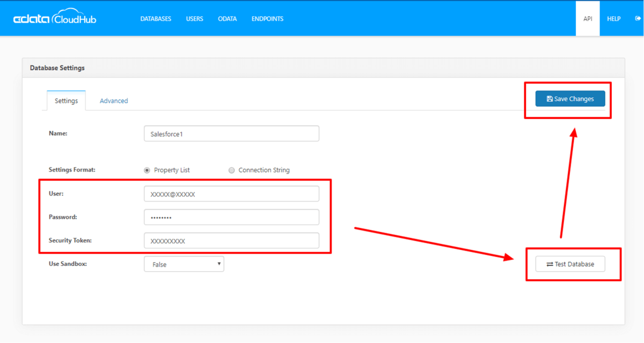Viewport: 644px width, 343px height.
Task: Click the Database Settings panel title
Action: point(57,68)
